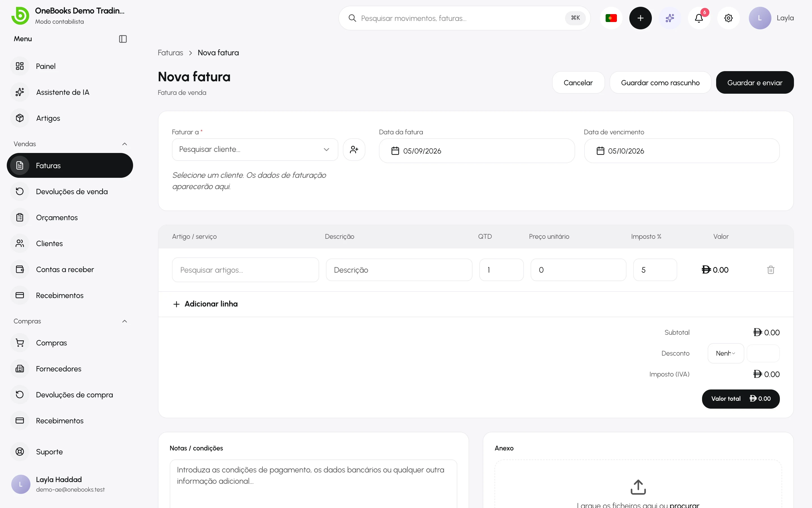The image size is (812, 508).
Task: Focus Pesquisar artigos field
Action: (245, 270)
